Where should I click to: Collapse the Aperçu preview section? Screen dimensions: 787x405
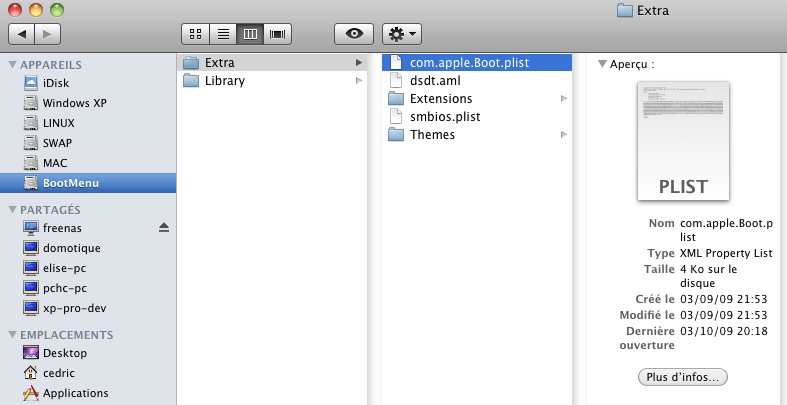point(602,64)
